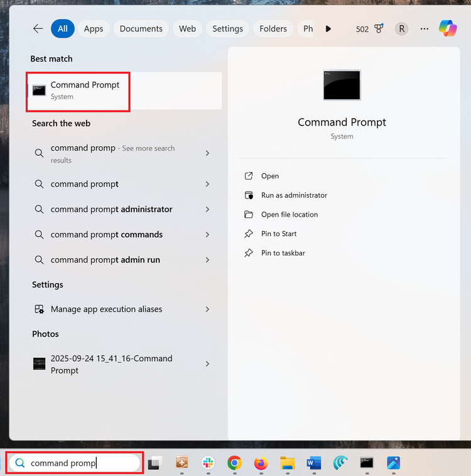
Task: Switch to the Documents filter tab
Action: click(x=141, y=28)
